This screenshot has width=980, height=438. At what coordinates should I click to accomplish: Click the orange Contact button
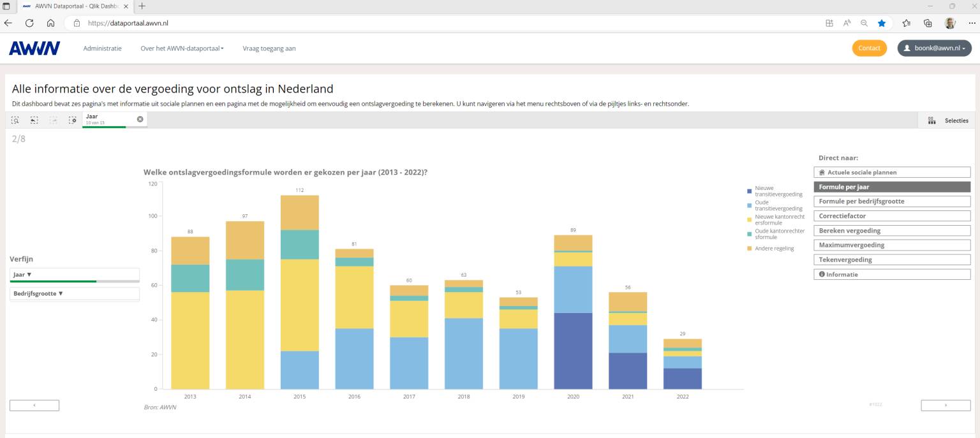point(869,48)
